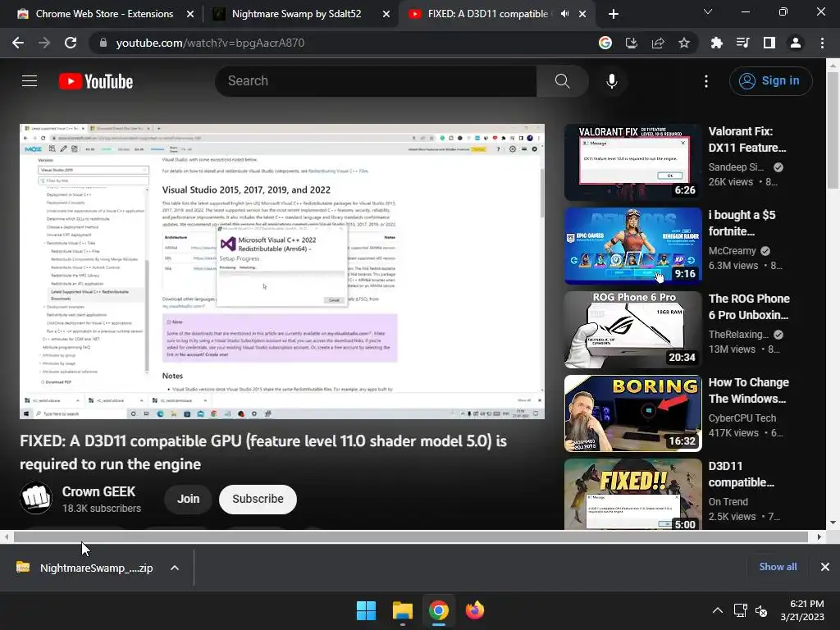Go forward with the browser forward arrow
840x630 pixels.
tap(44, 43)
